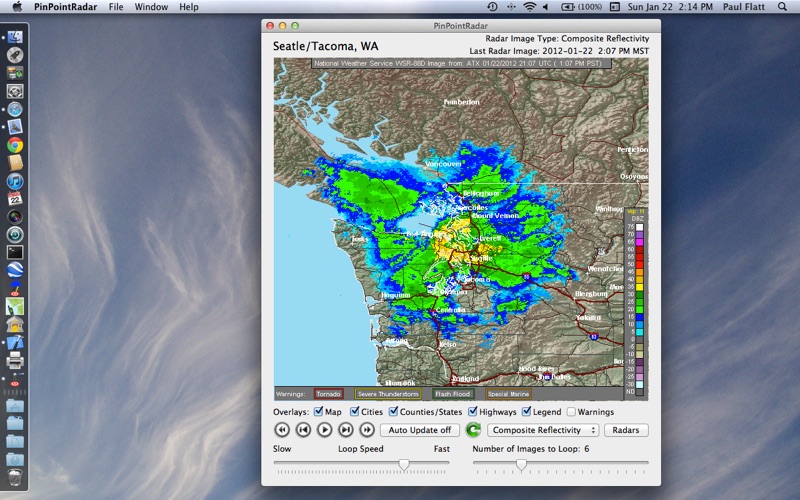Launch Safari from the Dock
The height and width of the screenshot is (500, 800).
coord(15,109)
